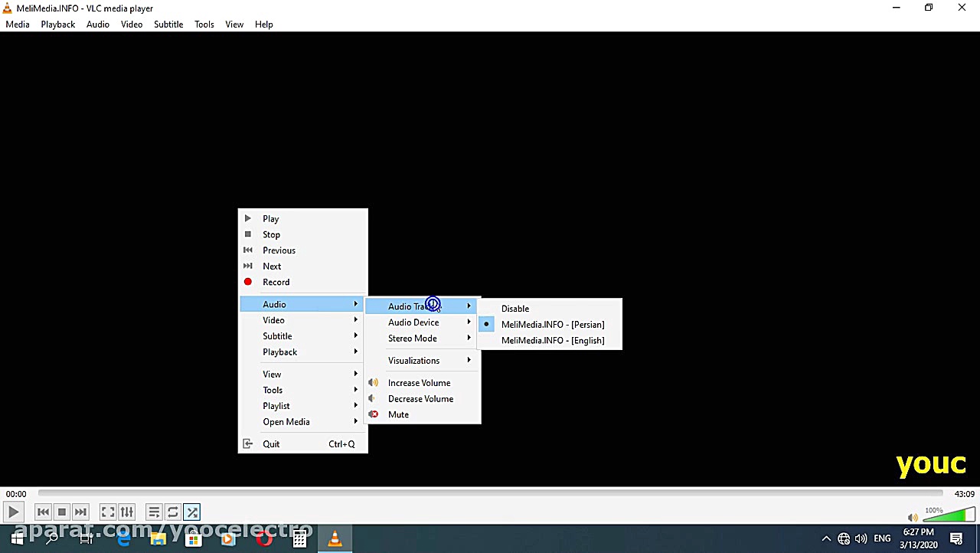Expand the Visualizations submenu
Image resolution: width=980 pixels, height=553 pixels.
(423, 361)
